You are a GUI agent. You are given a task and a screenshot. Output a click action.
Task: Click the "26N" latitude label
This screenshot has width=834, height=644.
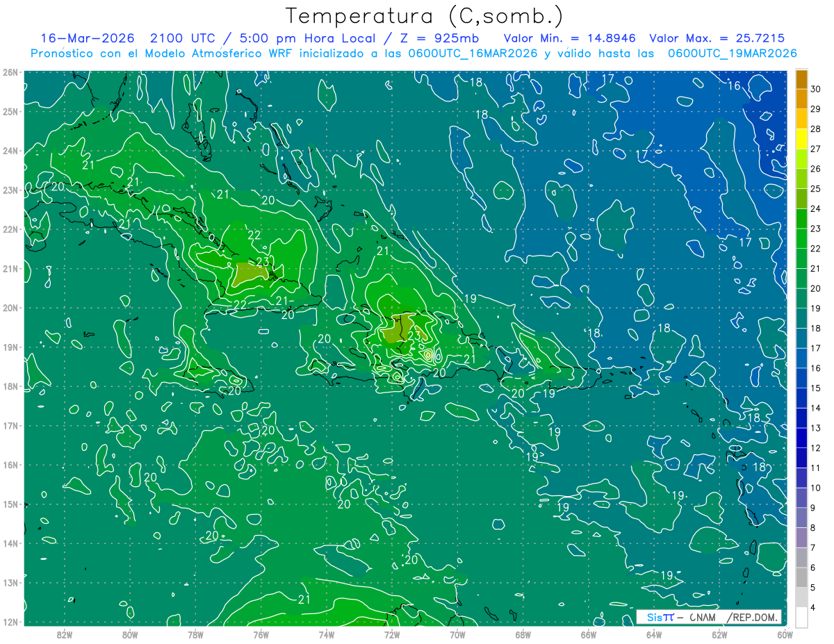point(10,72)
